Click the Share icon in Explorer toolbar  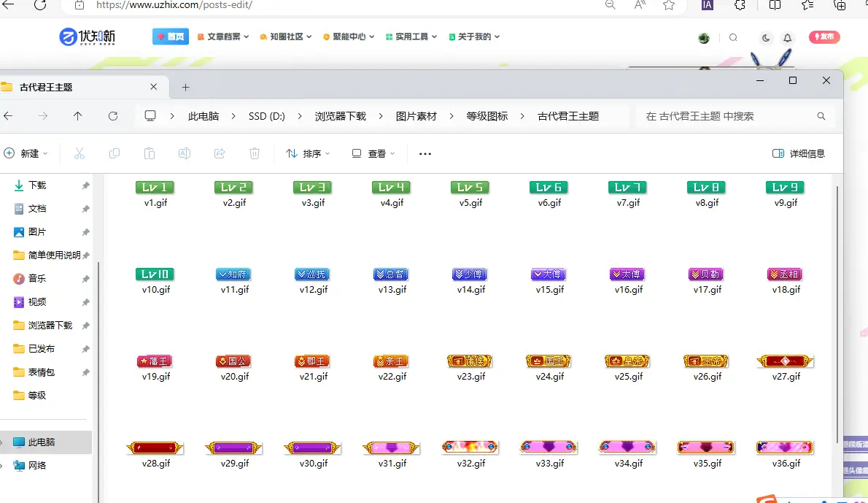[x=219, y=153]
